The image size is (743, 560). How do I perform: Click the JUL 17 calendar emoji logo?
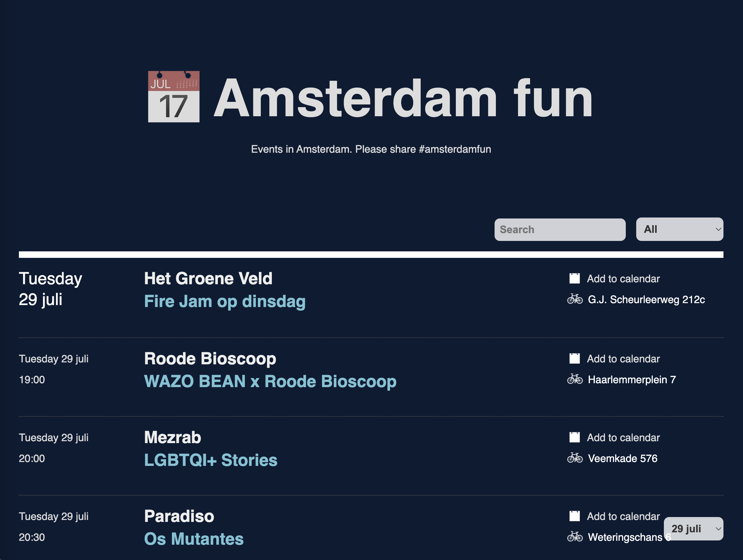[174, 96]
